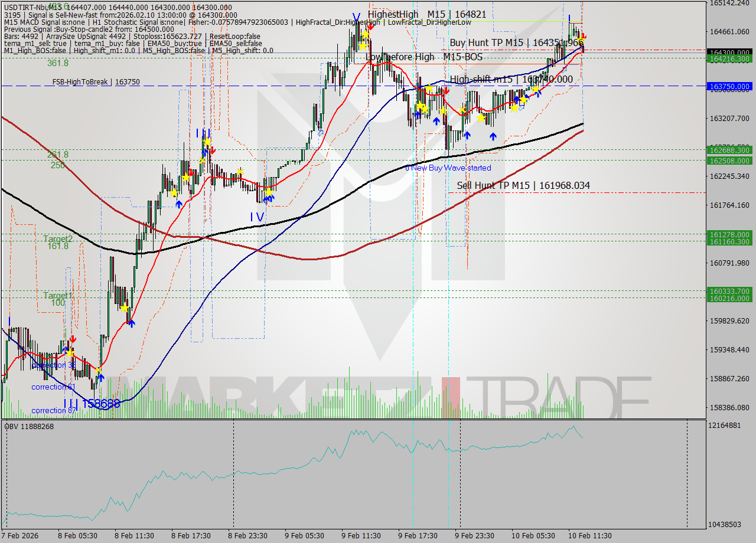756x543 pixels.
Task: Click the 0 New Buy Wave started text
Action: click(448, 168)
